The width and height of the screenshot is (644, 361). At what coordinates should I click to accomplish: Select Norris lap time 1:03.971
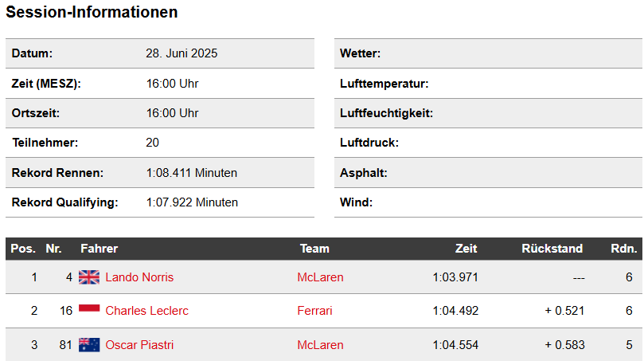(455, 277)
